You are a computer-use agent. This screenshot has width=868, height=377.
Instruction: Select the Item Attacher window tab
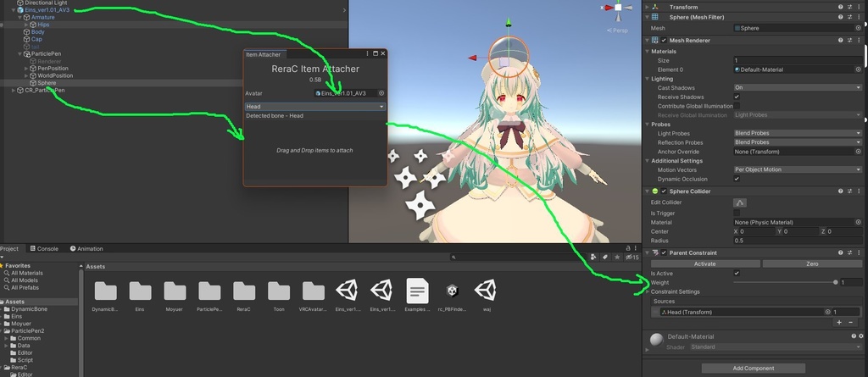pyautogui.click(x=264, y=54)
